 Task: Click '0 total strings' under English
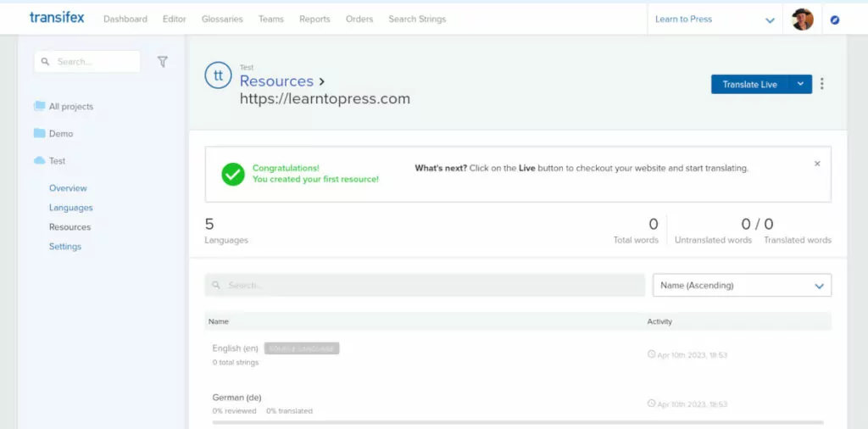[236, 363]
